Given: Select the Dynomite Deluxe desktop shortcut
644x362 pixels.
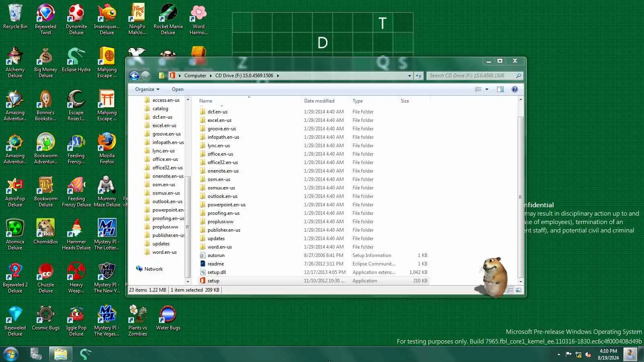Looking at the screenshot, I should [x=76, y=19].
